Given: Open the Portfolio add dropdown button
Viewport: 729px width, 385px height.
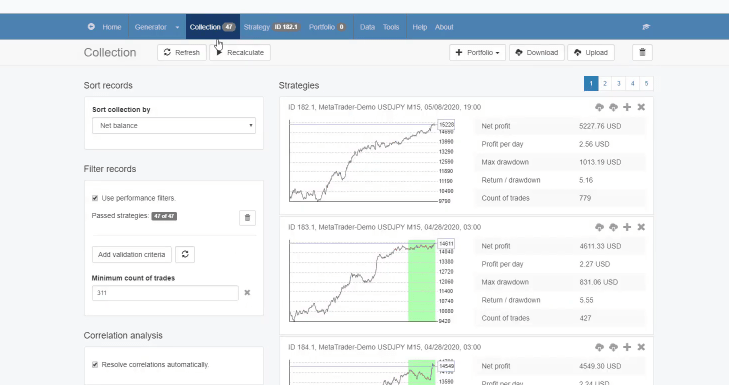Looking at the screenshot, I should tap(477, 53).
